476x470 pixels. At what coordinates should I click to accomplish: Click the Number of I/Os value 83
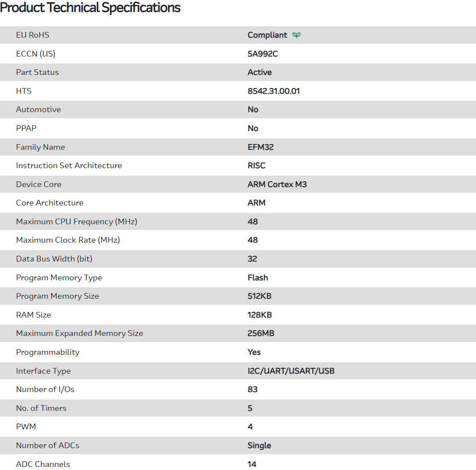click(x=252, y=389)
